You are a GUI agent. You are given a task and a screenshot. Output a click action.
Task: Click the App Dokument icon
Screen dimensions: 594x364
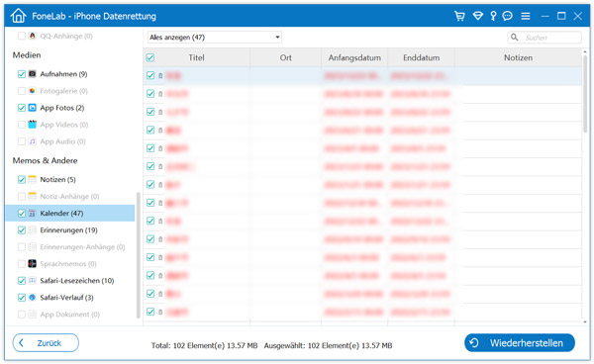pyautogui.click(x=33, y=315)
